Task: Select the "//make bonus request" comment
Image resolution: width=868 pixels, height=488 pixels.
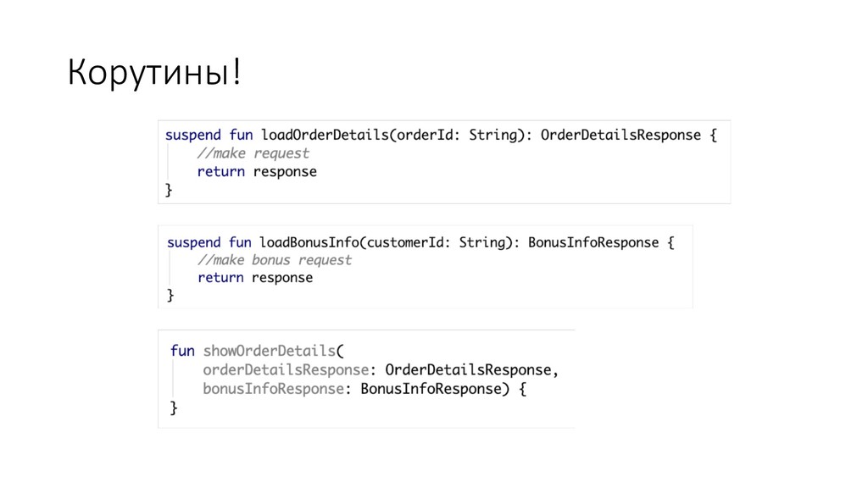Action: tap(274, 260)
